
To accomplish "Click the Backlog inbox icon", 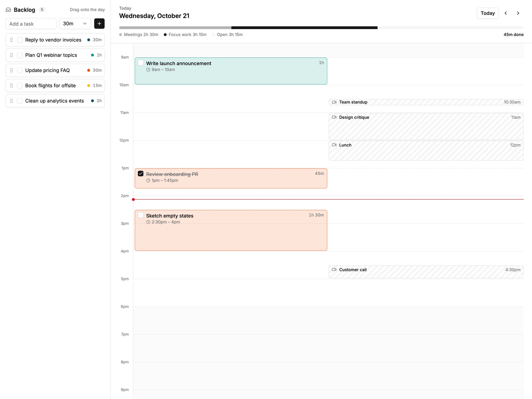I will [8, 10].
